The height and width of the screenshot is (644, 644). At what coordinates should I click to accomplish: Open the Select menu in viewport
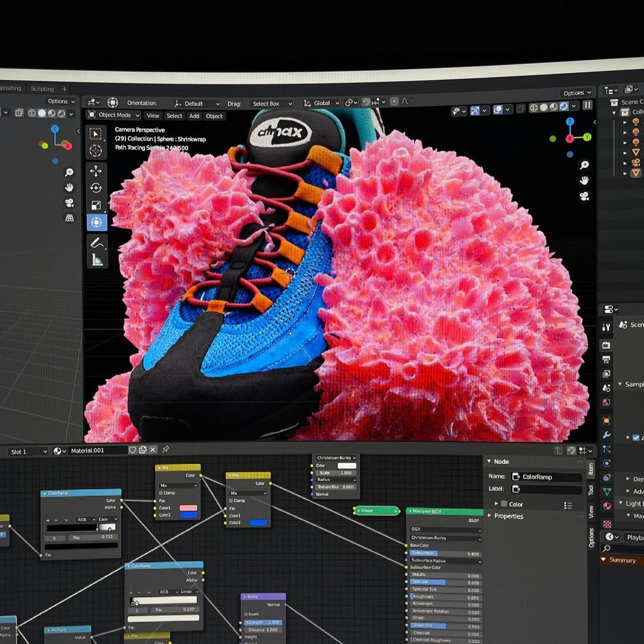tap(174, 116)
